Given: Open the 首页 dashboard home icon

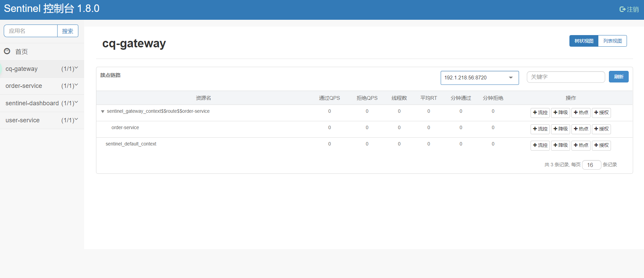Looking at the screenshot, I should coord(7,51).
